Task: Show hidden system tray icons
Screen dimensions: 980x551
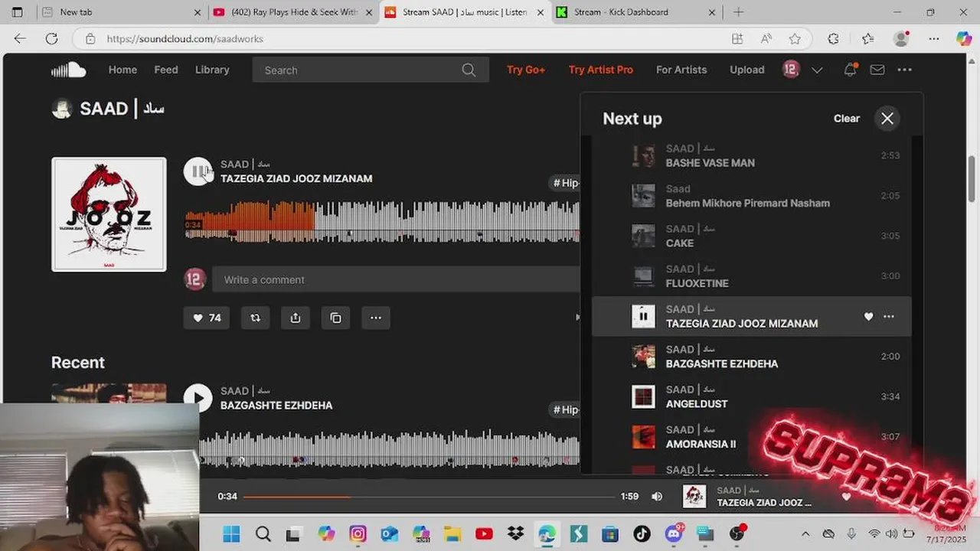Action: 805,533
